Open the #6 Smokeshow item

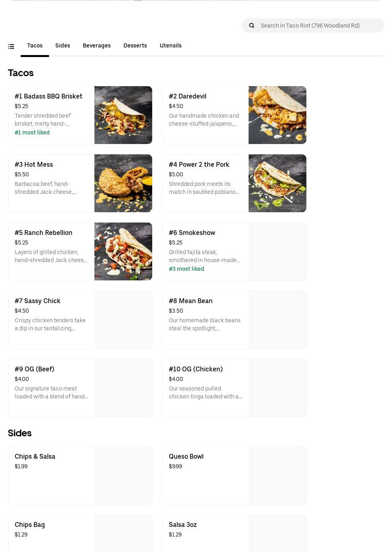[234, 251]
